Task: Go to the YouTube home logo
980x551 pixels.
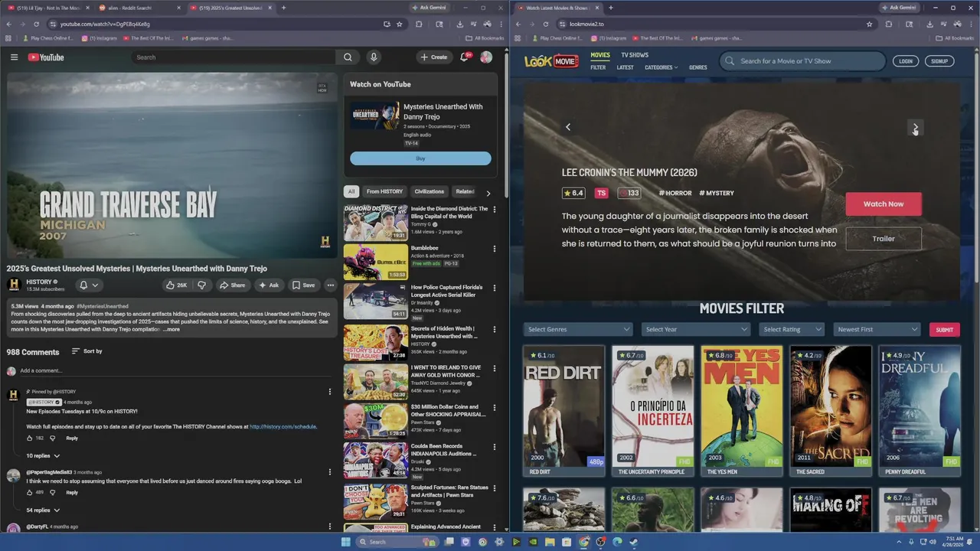Action: (46, 57)
